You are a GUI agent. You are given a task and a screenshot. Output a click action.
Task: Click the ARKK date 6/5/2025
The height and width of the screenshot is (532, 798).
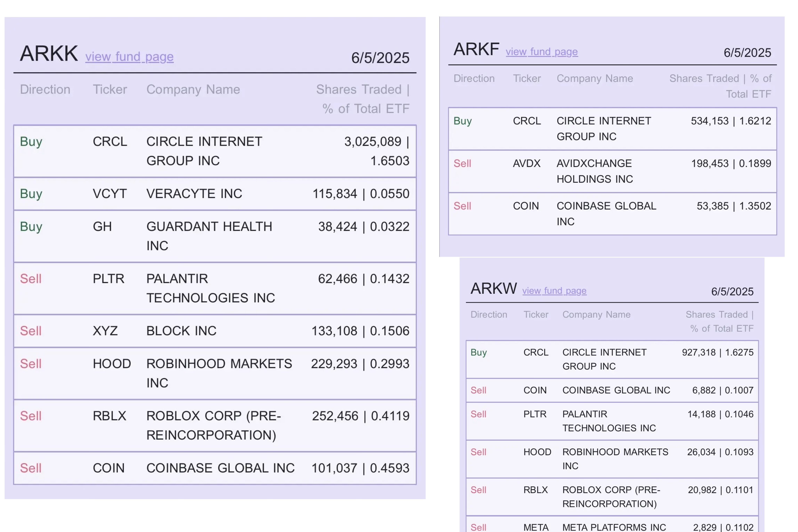pyautogui.click(x=380, y=58)
